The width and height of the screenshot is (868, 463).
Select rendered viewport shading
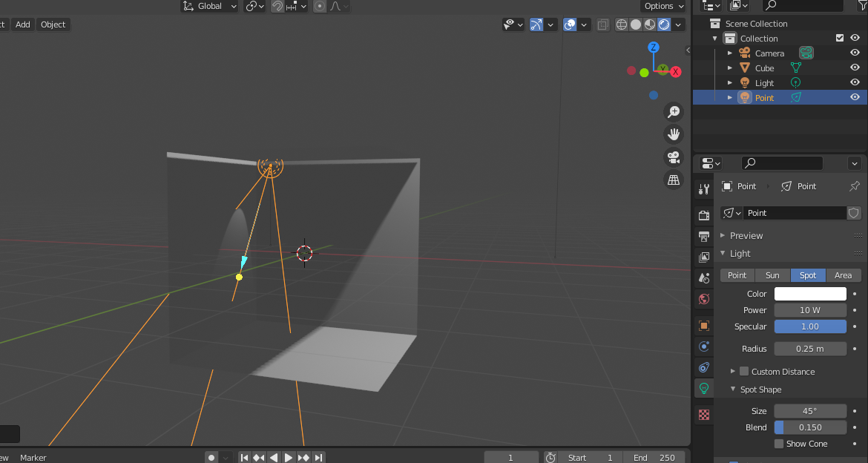click(x=664, y=24)
